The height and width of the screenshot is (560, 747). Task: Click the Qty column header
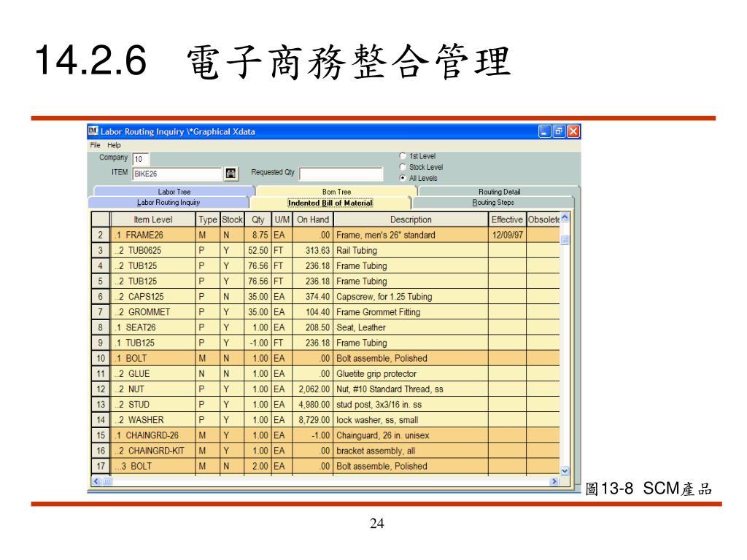[258, 219]
